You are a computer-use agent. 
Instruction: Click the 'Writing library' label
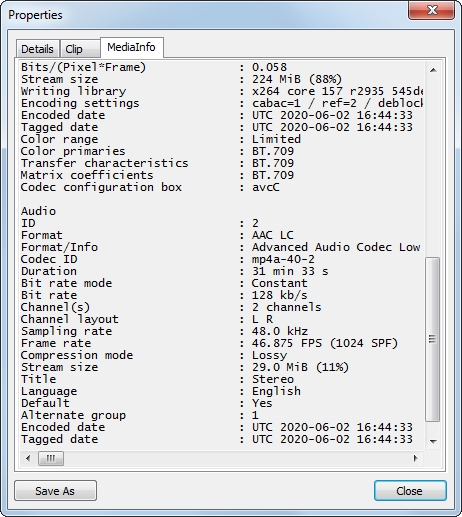[73, 91]
